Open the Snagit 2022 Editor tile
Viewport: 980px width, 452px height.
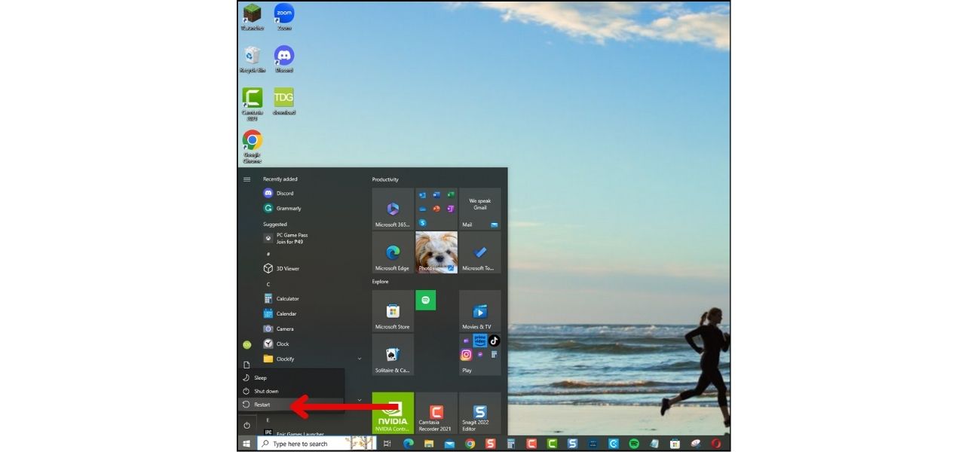pos(480,412)
